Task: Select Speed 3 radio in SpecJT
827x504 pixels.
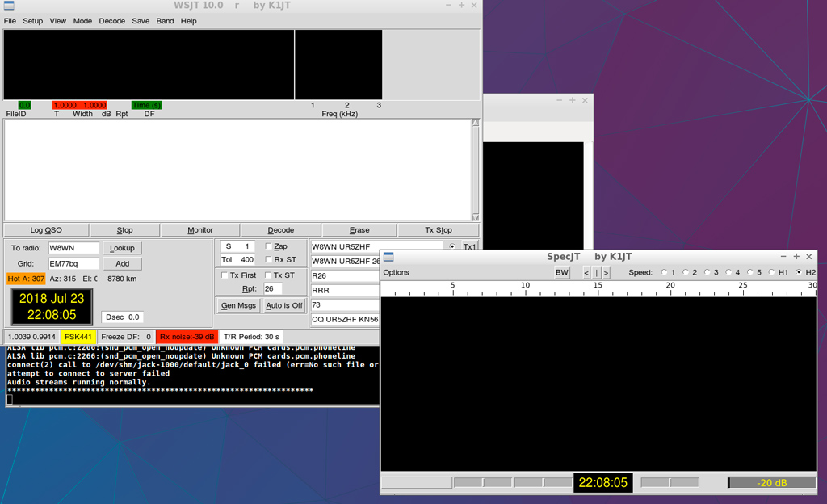Action: (707, 272)
